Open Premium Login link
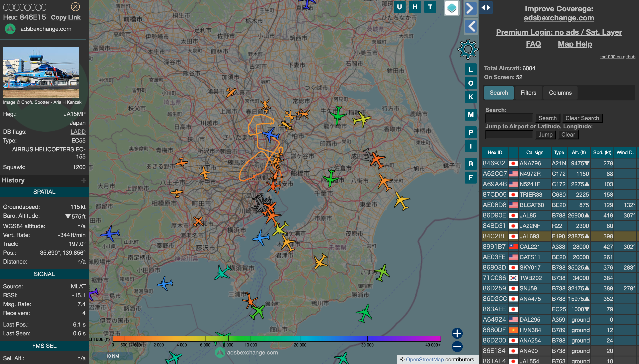 (x=559, y=32)
